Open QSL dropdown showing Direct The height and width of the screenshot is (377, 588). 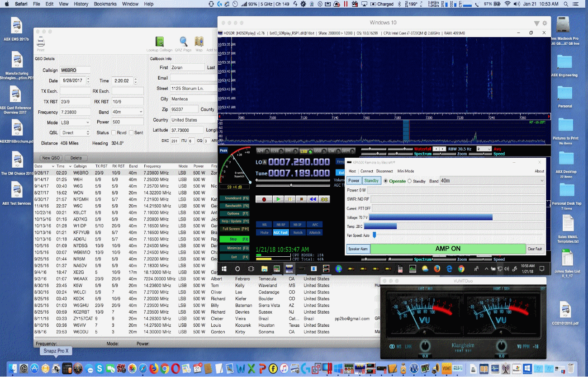pos(76,133)
